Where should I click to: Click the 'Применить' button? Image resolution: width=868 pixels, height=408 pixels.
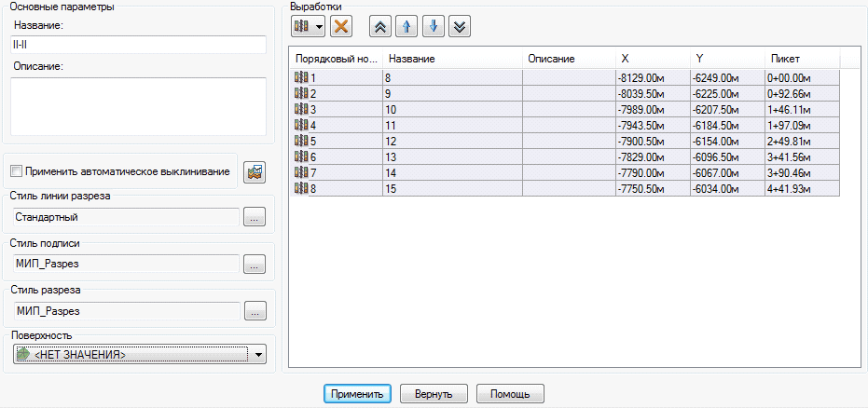click(x=358, y=394)
